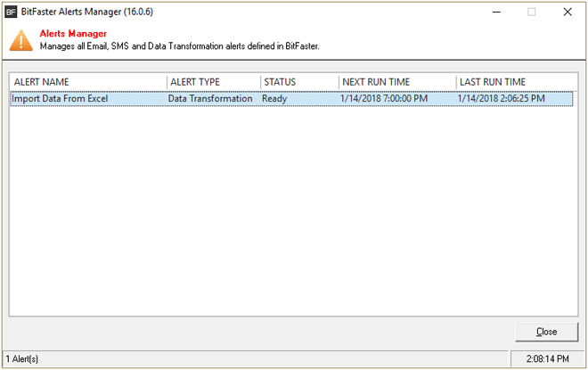The image size is (588, 370).
Task: Click the 1 Alert(s) status bar text
Action: pos(21,359)
